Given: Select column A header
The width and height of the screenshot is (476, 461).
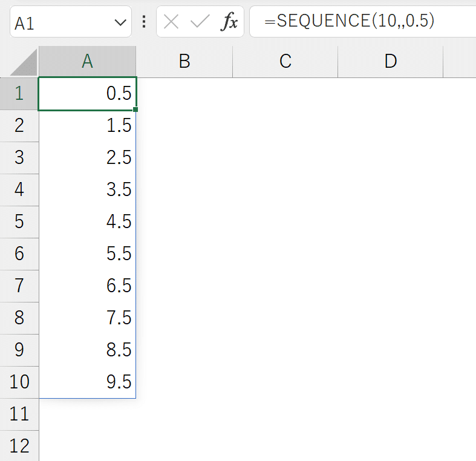Looking at the screenshot, I should click(88, 62).
